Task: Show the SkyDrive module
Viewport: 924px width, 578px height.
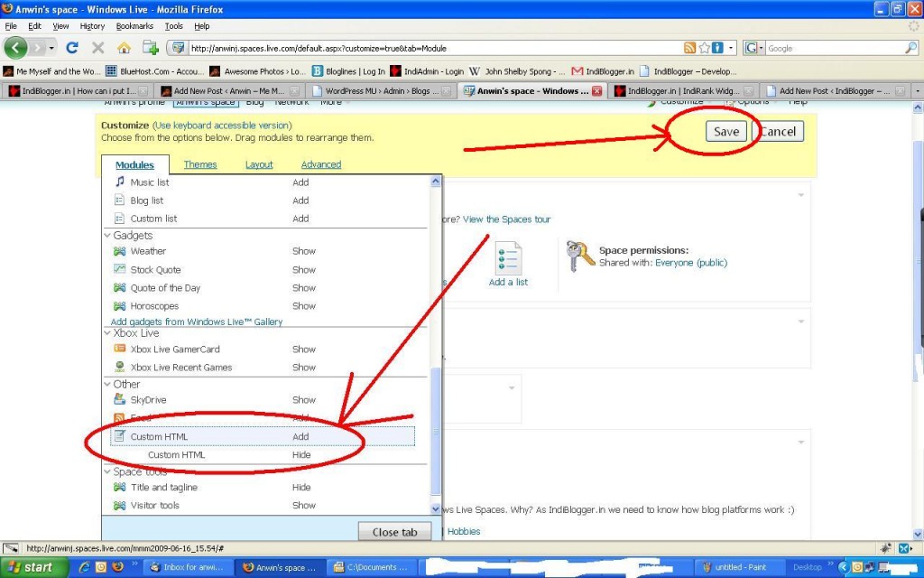Action: [304, 400]
